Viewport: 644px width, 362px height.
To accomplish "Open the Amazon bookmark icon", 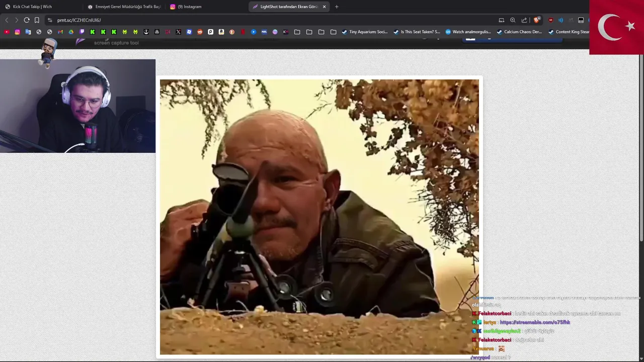I will [x=221, y=32].
